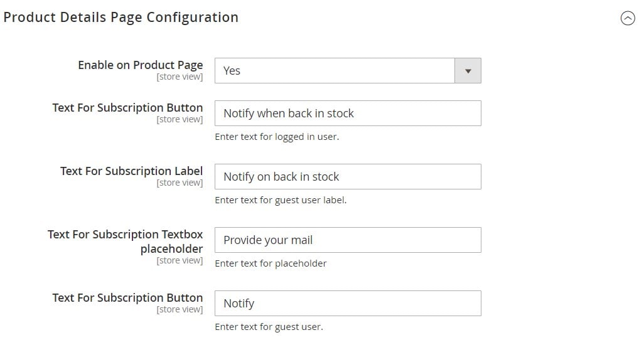Click the store view tag under Textbox placeholder
Screen dimensions: 644x340
click(180, 261)
